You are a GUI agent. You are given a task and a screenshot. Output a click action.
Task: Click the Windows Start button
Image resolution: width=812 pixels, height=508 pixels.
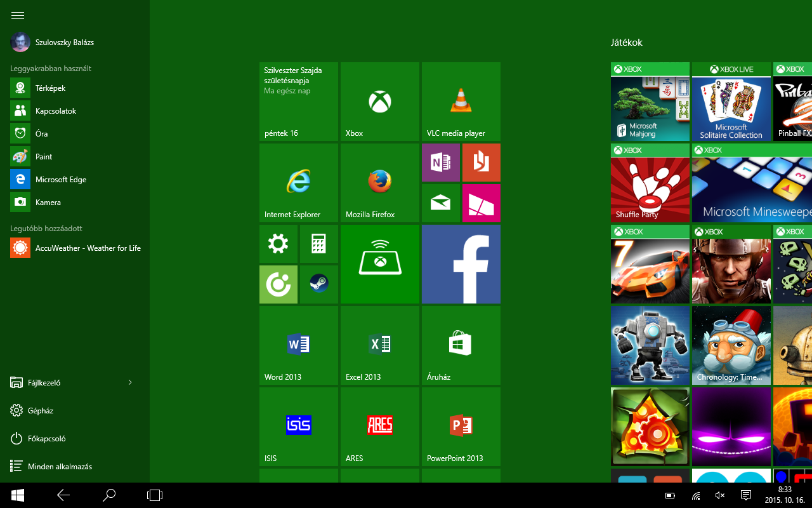tap(18, 495)
